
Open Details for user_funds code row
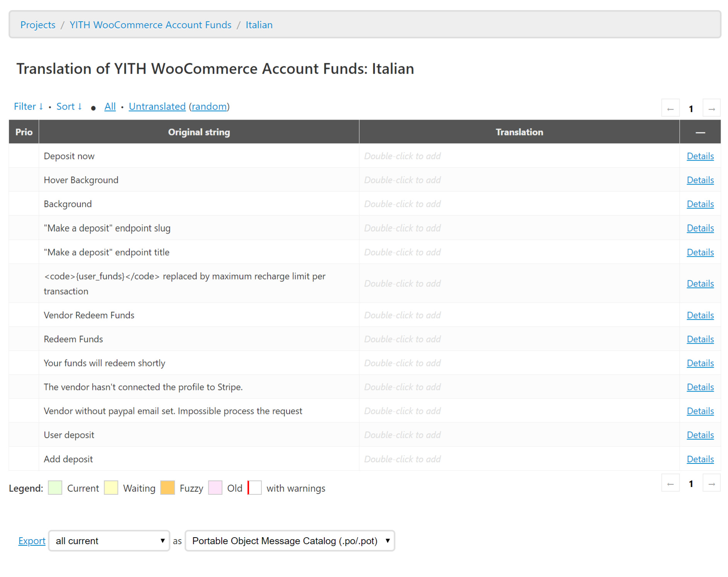(x=700, y=283)
